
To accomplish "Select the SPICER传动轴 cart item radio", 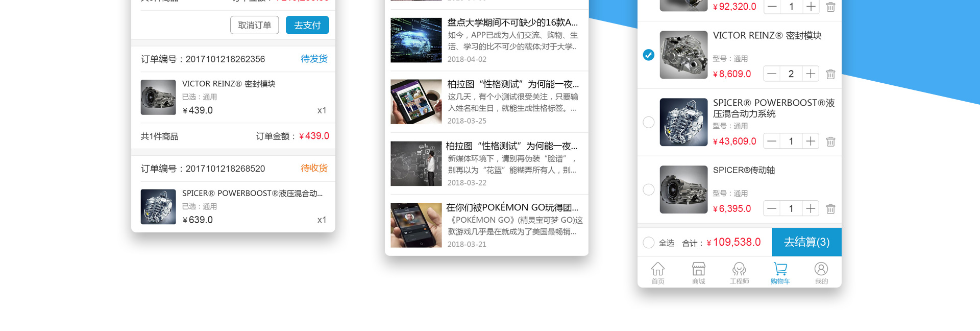I will coord(648,190).
